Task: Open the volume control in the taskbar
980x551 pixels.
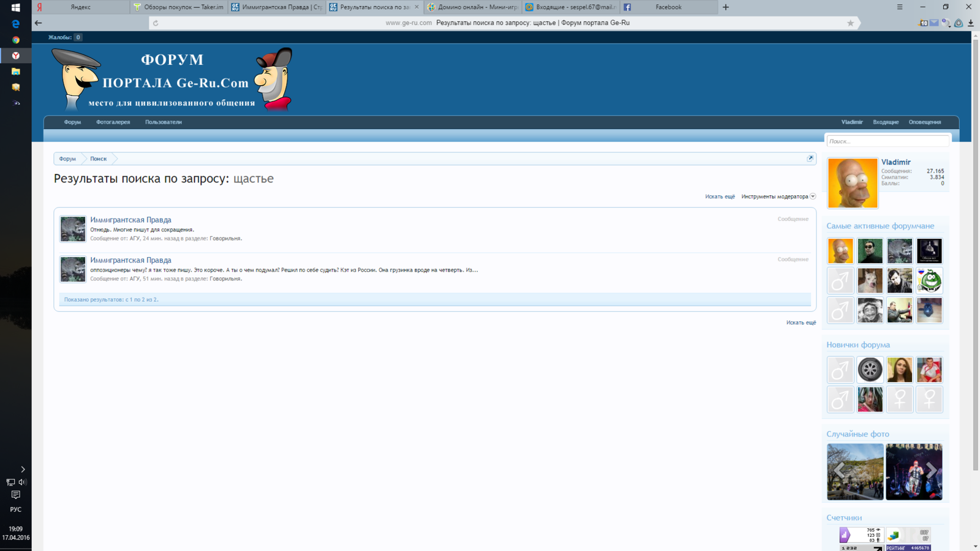Action: (22, 482)
